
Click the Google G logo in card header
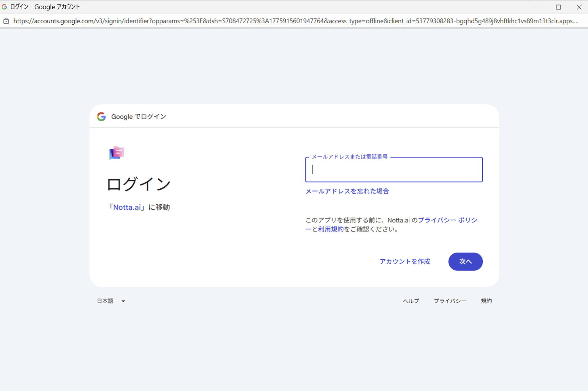(101, 117)
